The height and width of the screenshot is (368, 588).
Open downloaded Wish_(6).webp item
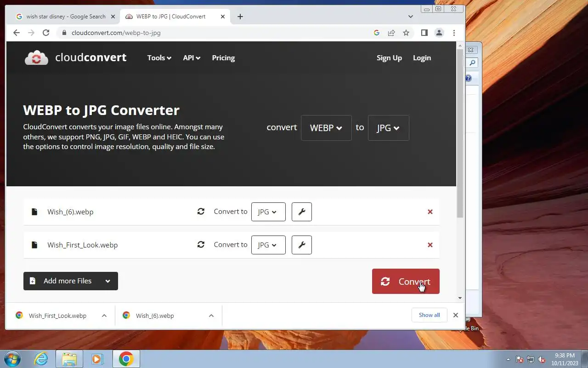(155, 316)
